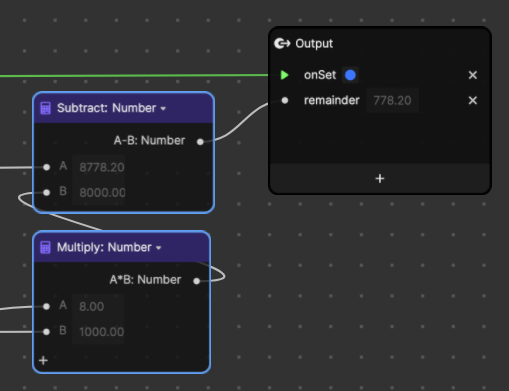Click the Multiply node A input port
Screen dimensions: 509x391
coord(46,306)
